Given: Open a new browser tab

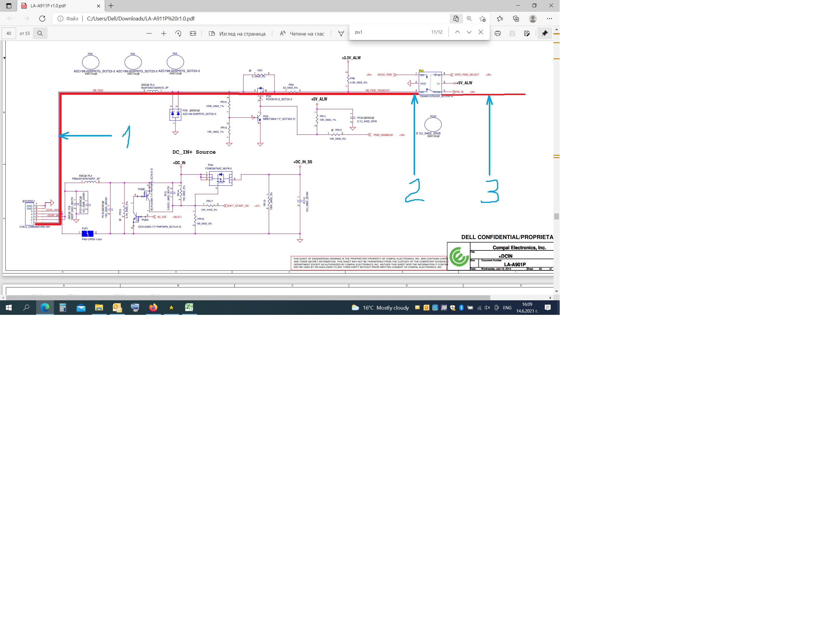Looking at the screenshot, I should point(111,6).
